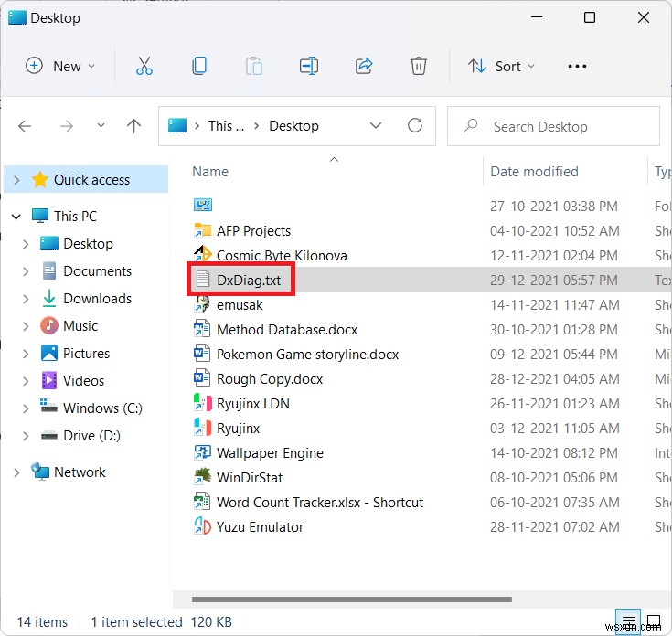Click the Share icon in toolbar
Image resolution: width=672 pixels, height=636 pixels.
364,66
